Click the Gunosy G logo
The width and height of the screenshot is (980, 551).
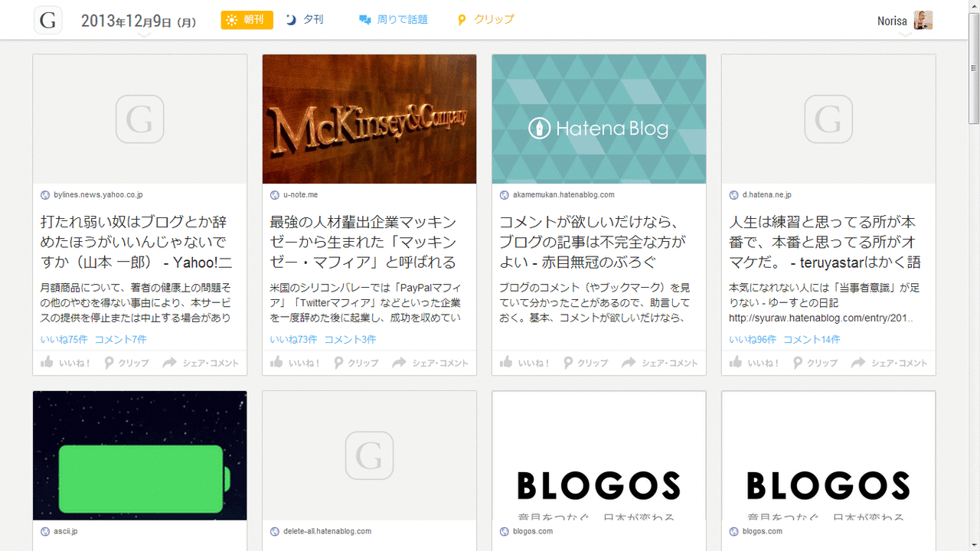tap(47, 20)
